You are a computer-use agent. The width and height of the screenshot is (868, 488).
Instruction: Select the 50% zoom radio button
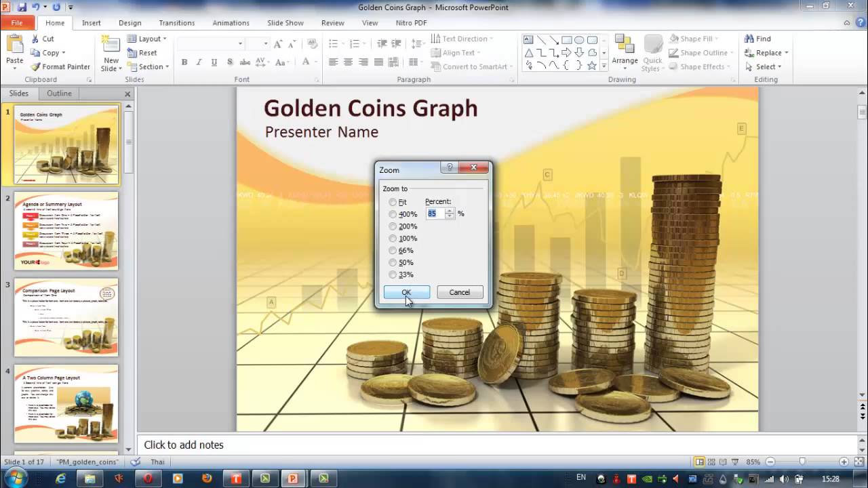pyautogui.click(x=393, y=262)
